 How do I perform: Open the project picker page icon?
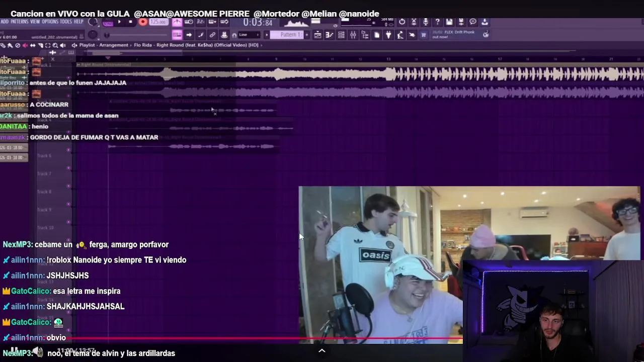pos(377,35)
